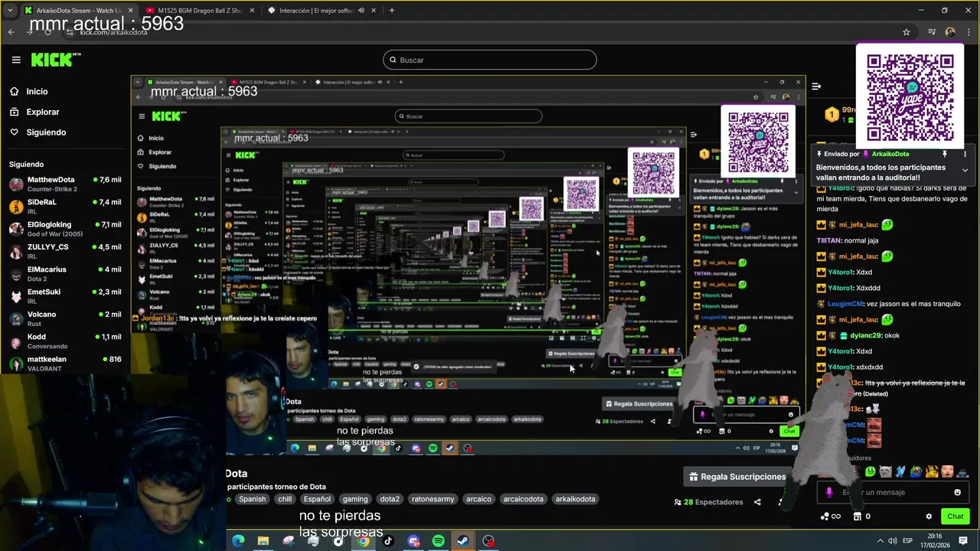This screenshot has height=551, width=980.
Task: Open the Chrome three-dot menu
Action: coord(968,32)
